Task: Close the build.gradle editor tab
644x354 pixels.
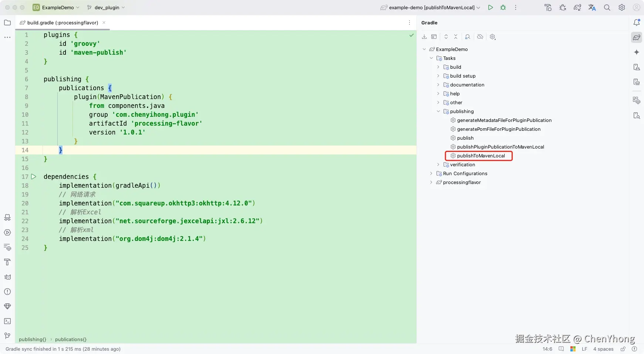Action: 104,23
